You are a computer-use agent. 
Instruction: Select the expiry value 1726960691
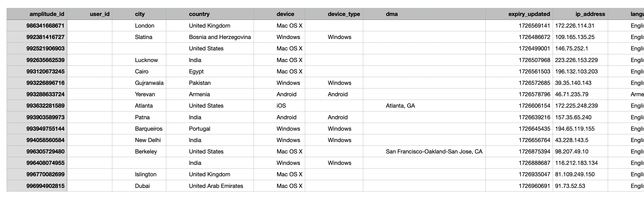click(519, 186)
